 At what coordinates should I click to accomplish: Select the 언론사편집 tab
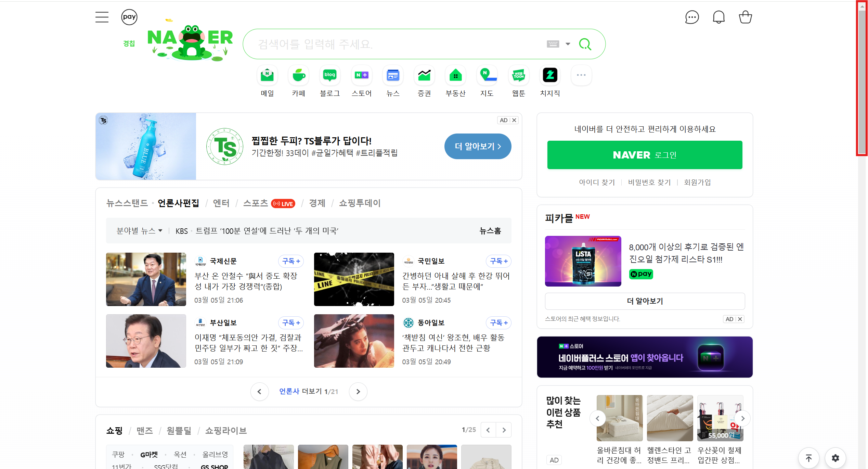point(178,203)
